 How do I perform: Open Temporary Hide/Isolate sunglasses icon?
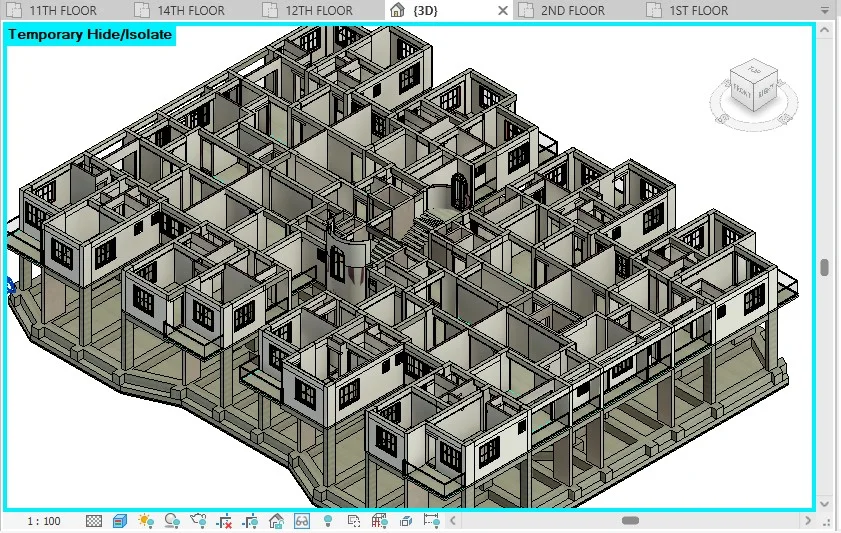pos(302,521)
